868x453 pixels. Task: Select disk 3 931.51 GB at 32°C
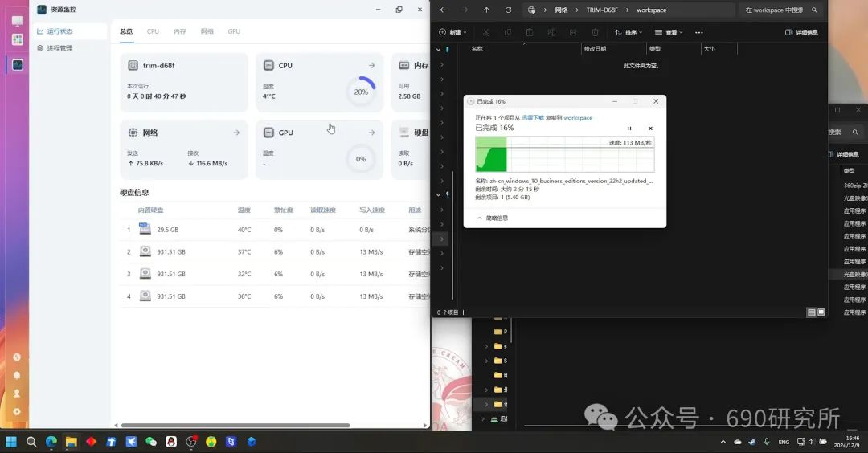(x=275, y=274)
